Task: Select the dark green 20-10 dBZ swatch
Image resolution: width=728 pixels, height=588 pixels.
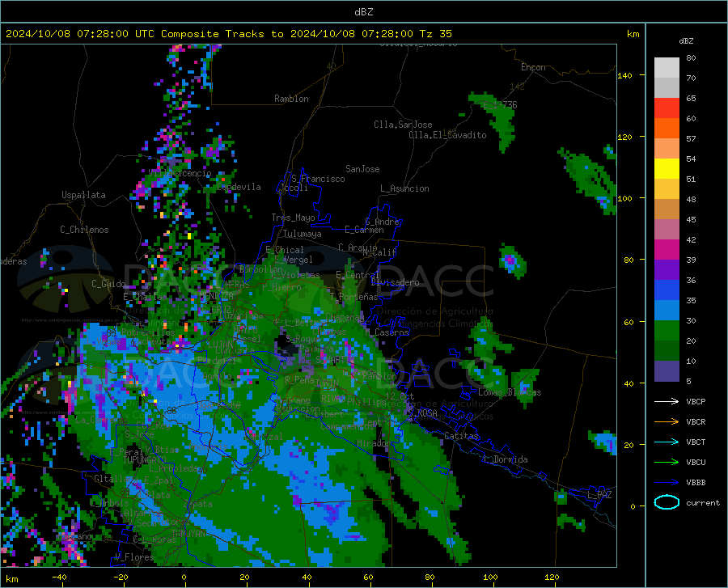Action: tap(667, 351)
